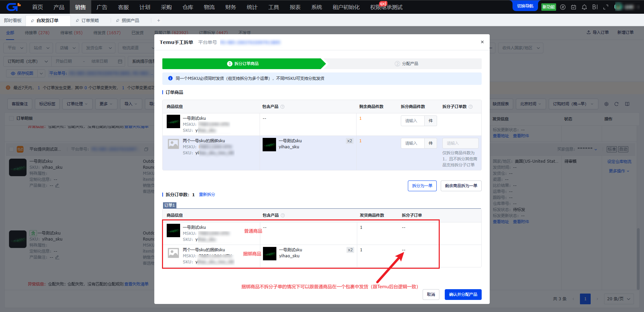Click 拆分商品件数 input for bundled sku
Image resolution: width=644 pixels, height=312 pixels.
pos(413,143)
